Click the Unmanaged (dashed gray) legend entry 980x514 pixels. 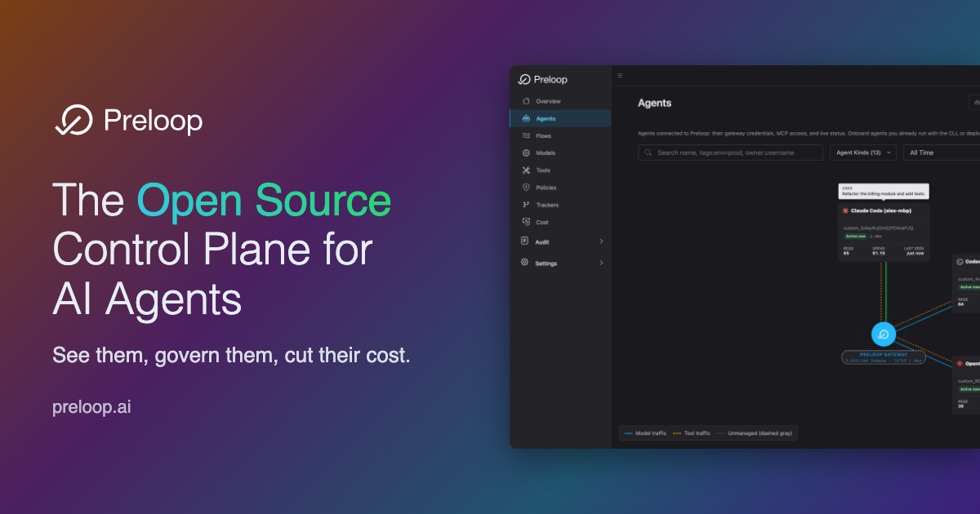pos(754,433)
